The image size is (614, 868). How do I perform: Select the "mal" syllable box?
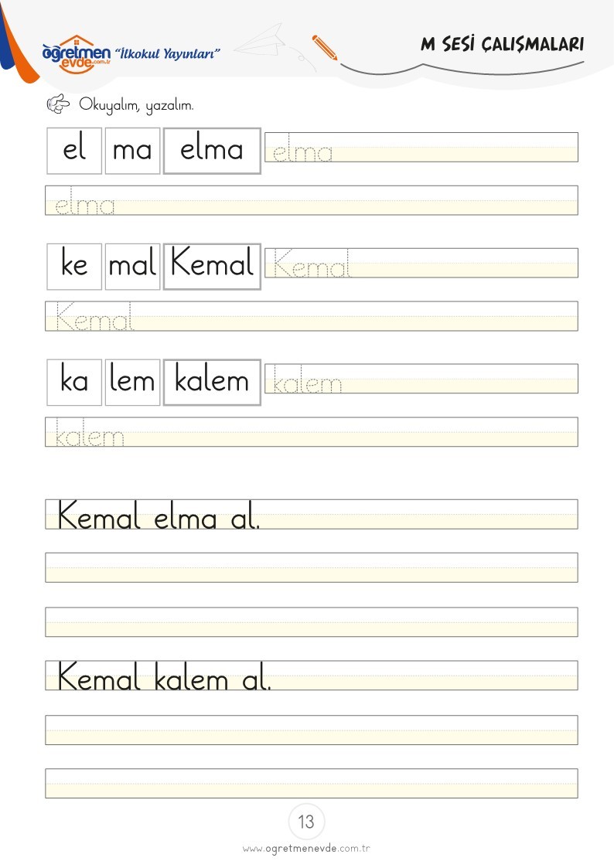click(132, 266)
